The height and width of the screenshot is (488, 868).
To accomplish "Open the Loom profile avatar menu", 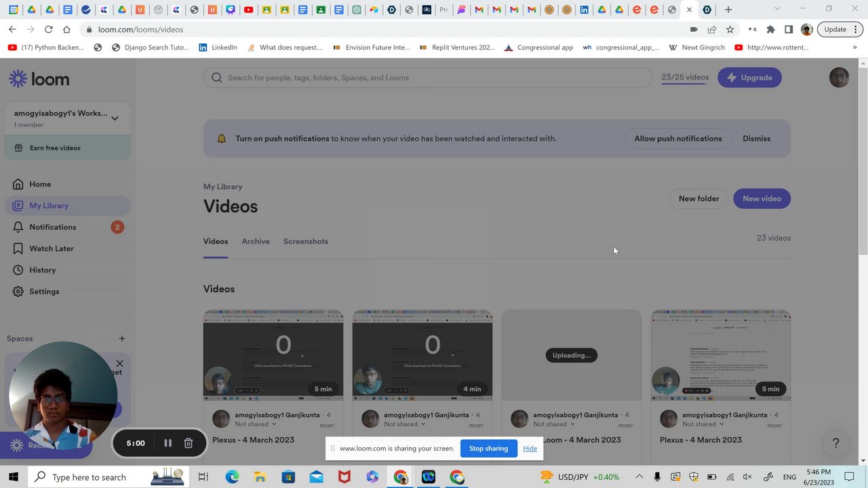I will [x=839, y=77].
